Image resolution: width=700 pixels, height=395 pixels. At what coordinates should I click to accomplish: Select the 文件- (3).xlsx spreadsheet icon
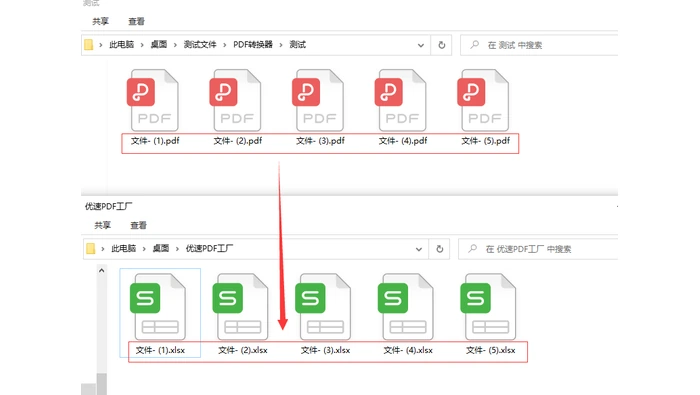[323, 307]
